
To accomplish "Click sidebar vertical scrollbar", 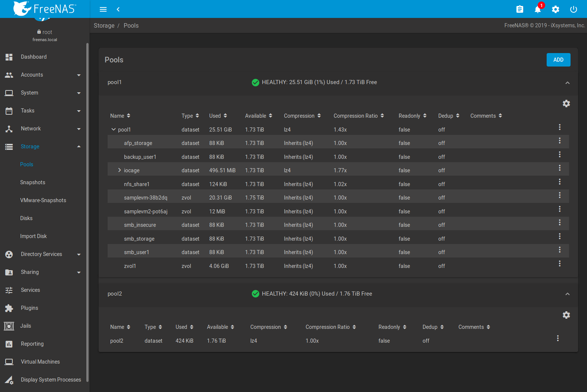I will click(87, 212).
